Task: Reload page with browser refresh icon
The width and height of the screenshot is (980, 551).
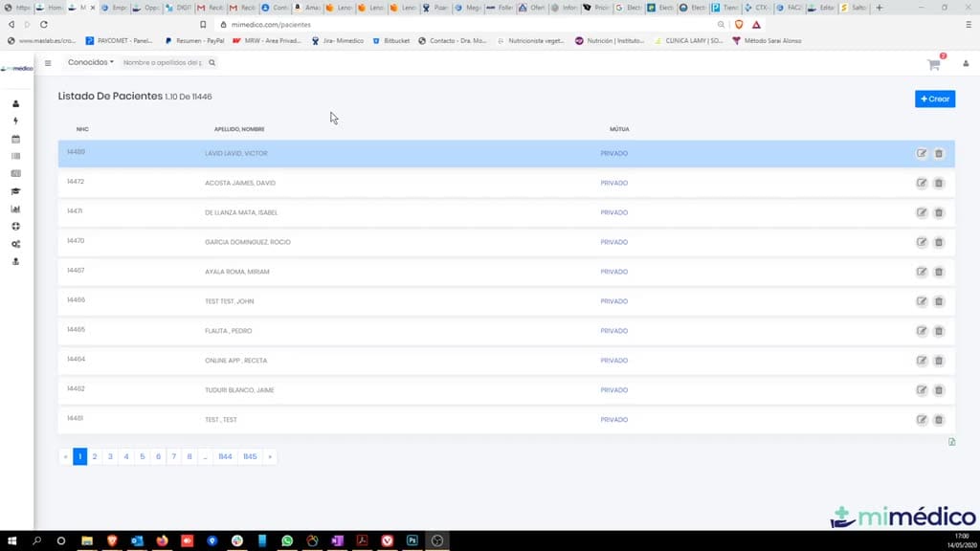Action: (x=44, y=24)
